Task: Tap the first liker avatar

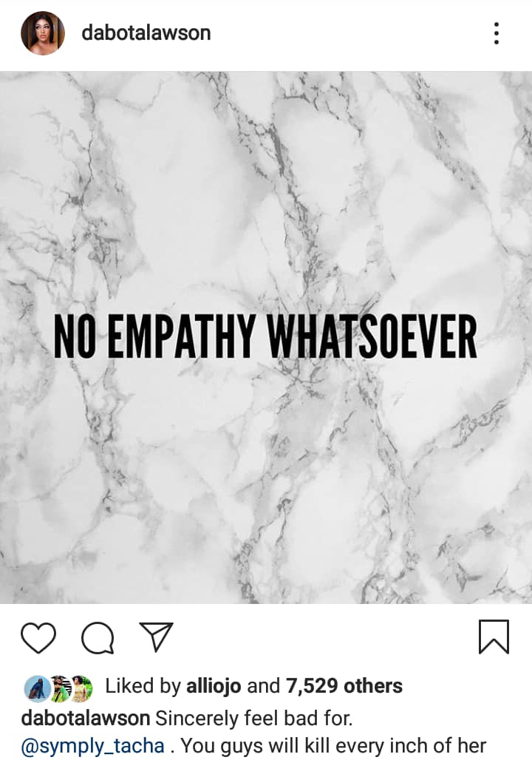Action: point(37,688)
